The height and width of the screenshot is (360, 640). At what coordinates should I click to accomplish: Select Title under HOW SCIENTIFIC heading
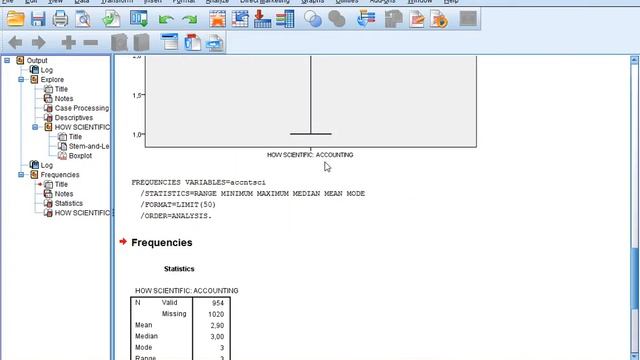tap(75, 137)
